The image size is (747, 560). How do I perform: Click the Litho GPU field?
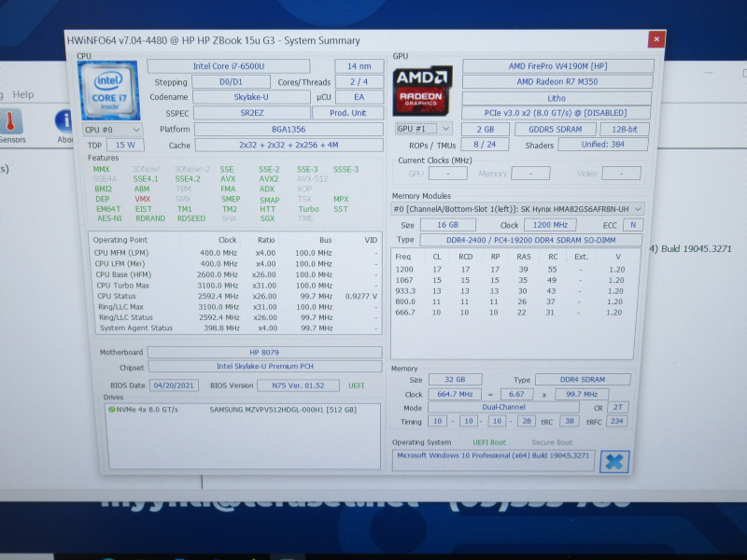coord(557,98)
